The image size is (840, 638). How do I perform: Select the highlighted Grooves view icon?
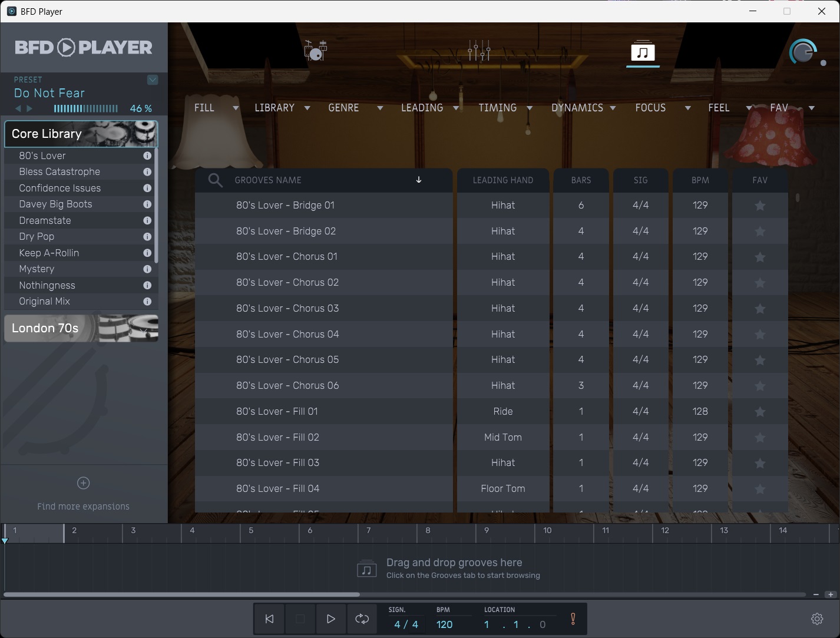point(643,52)
